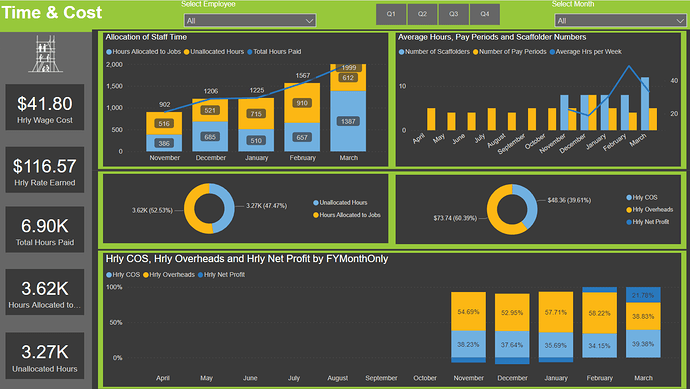Filter by Q1 button
Image resolution: width=690 pixels, height=389 pixels.
click(391, 14)
